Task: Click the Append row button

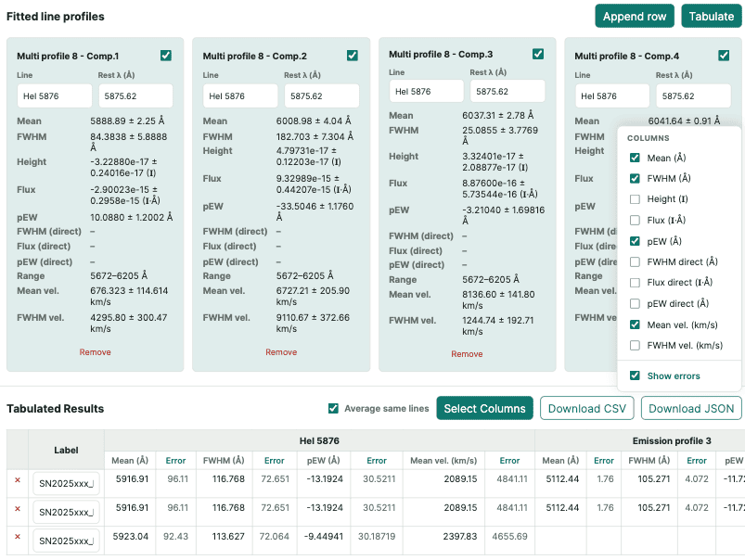Action: coord(635,16)
